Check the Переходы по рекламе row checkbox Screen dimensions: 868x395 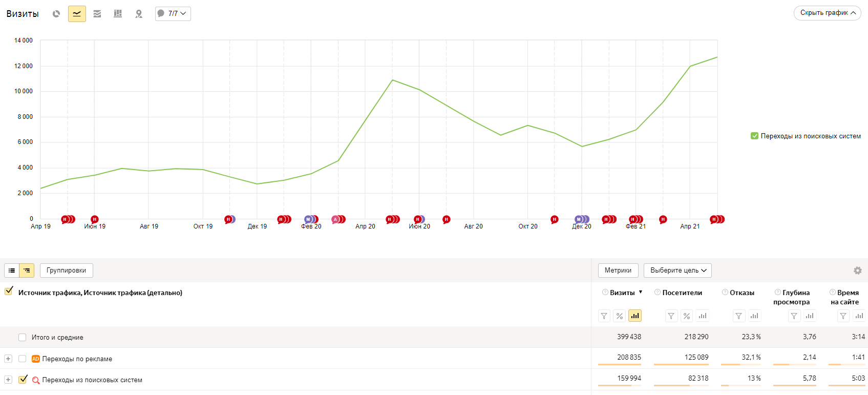coord(22,359)
